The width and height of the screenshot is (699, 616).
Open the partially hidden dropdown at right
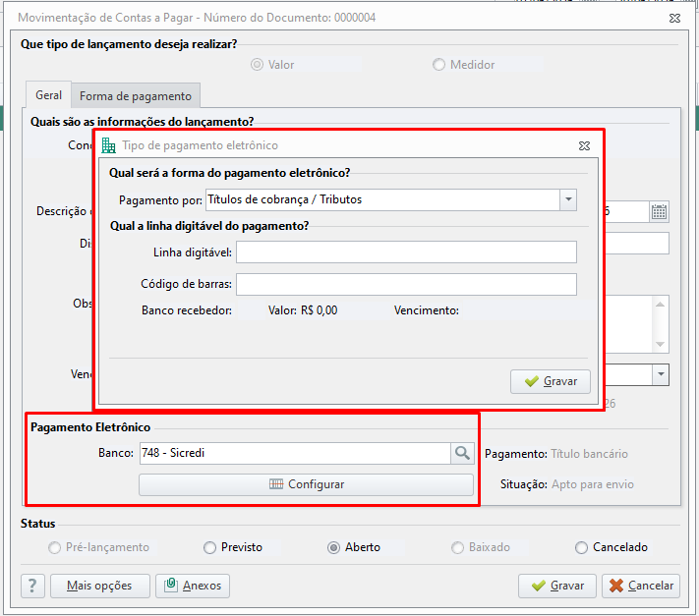coord(661,374)
